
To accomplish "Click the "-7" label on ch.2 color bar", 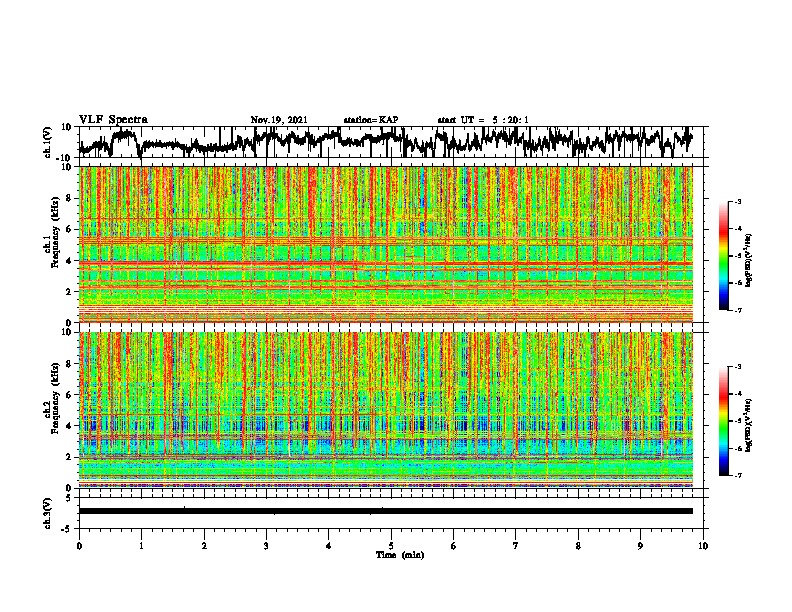I will point(737,476).
